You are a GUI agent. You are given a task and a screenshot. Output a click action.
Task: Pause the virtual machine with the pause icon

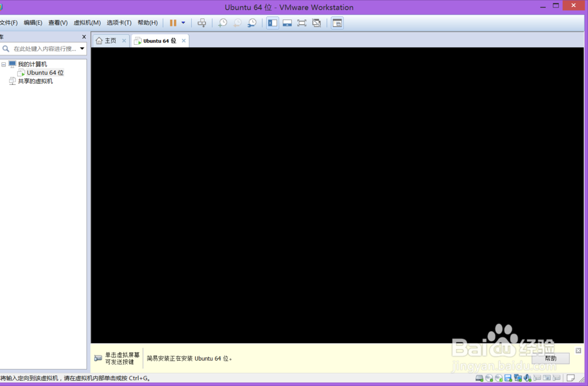coord(173,23)
